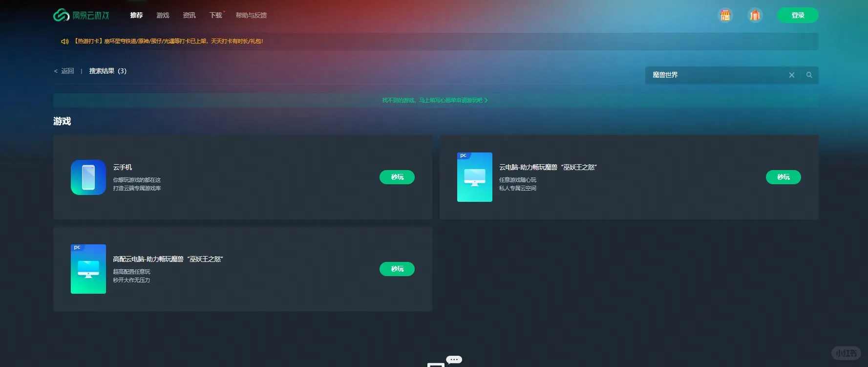Click the 你想玩游戏的都在这 description text

click(x=137, y=180)
